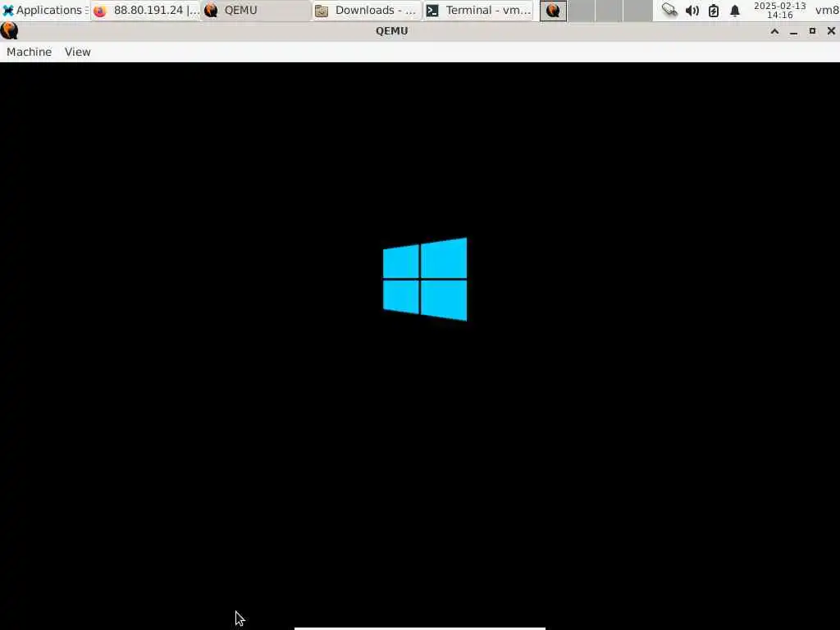840x630 pixels.
Task: Click the QEMU window menu icon in title bar
Action: tap(10, 31)
